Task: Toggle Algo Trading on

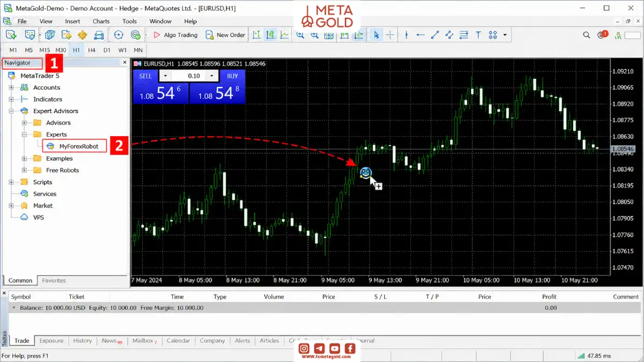Action: click(175, 35)
